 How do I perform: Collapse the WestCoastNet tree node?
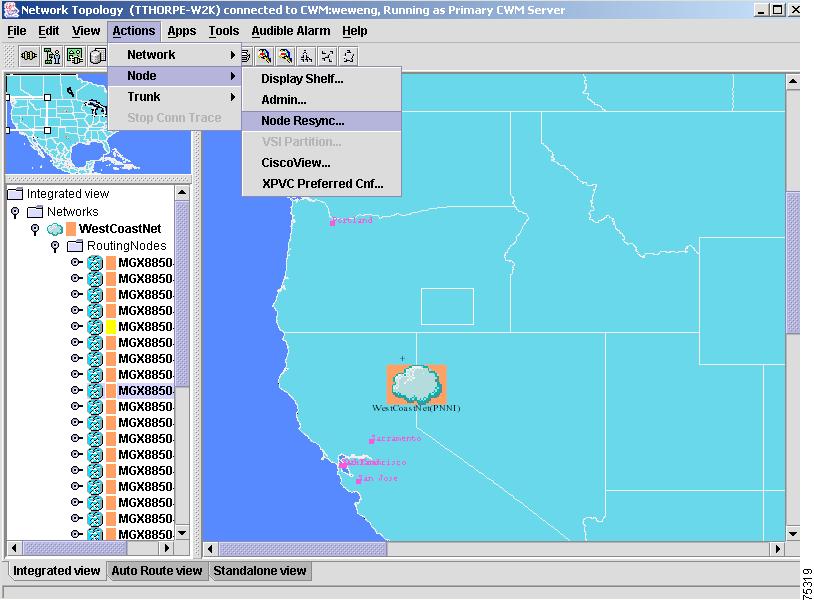[x=35, y=229]
